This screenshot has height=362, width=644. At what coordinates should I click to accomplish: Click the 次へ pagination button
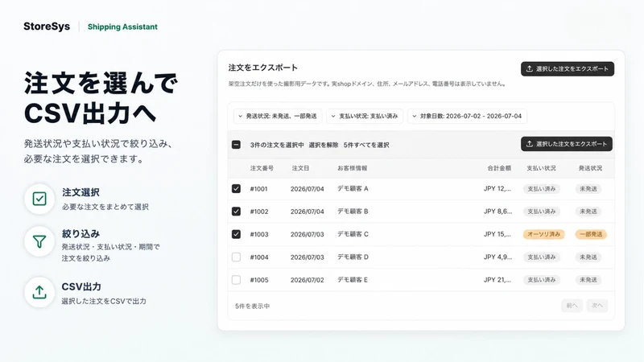coord(597,306)
